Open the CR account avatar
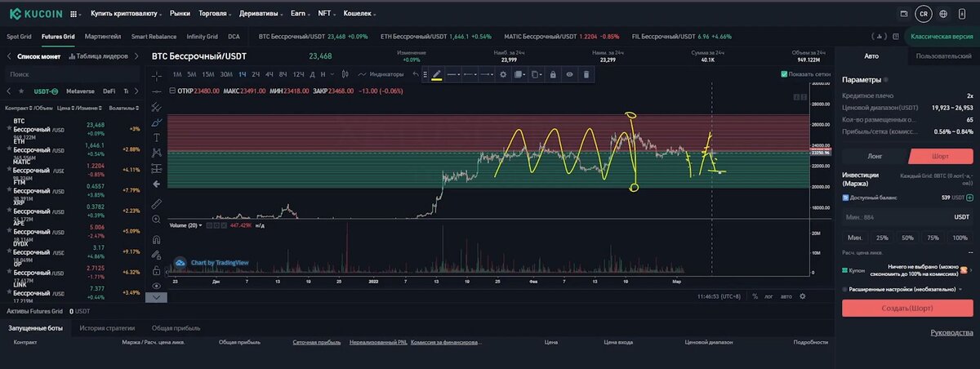Image resolution: width=980 pixels, height=369 pixels. tap(923, 14)
